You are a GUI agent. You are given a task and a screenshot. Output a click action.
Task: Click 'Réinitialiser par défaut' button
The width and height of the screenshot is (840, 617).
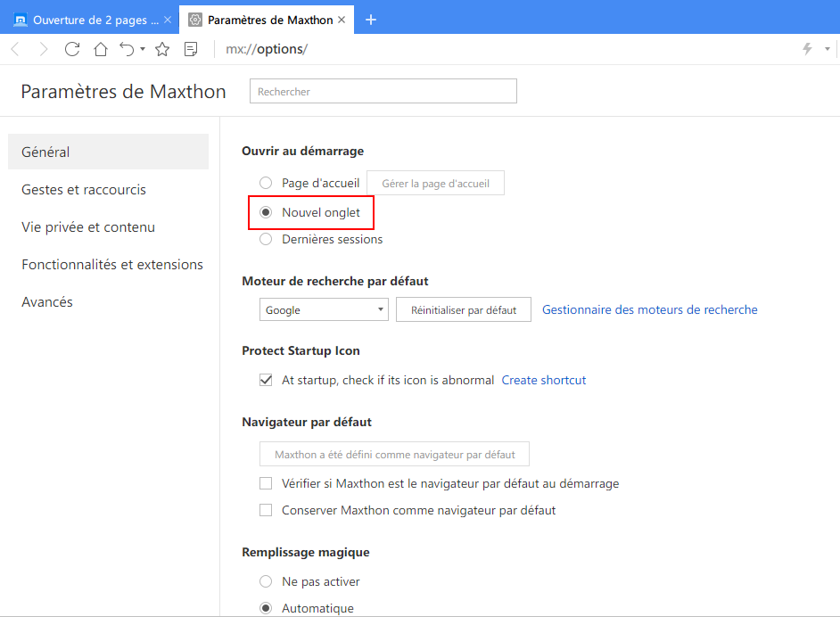point(464,309)
